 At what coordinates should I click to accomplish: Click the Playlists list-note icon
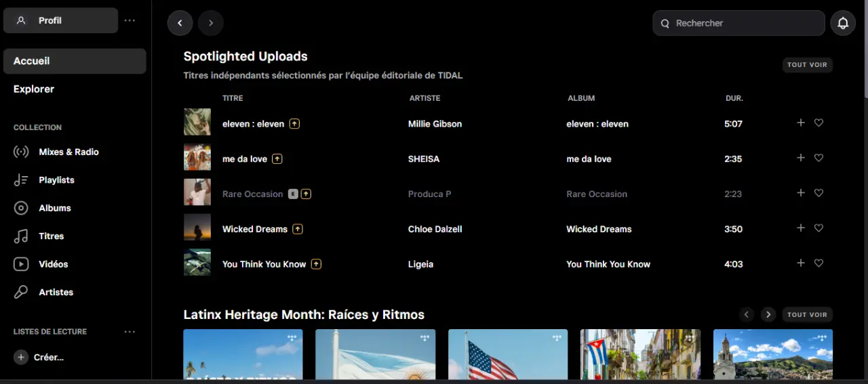point(21,180)
